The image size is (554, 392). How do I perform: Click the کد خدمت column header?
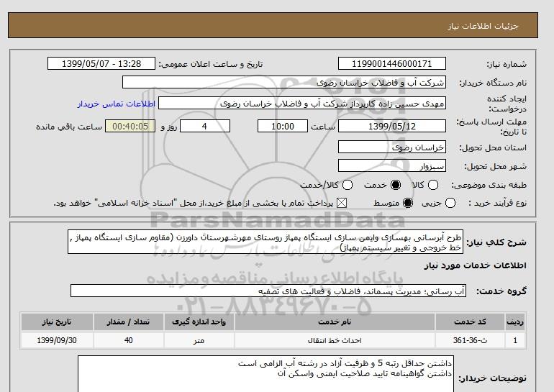point(470,322)
